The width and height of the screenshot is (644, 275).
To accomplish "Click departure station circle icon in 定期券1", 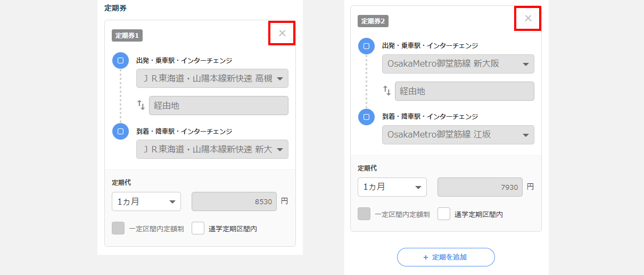I will [120, 61].
